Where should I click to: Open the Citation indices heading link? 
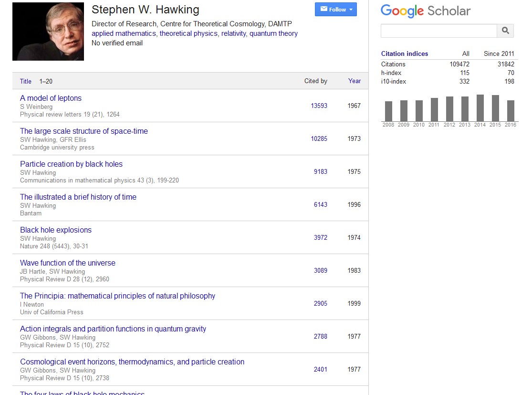tap(405, 53)
